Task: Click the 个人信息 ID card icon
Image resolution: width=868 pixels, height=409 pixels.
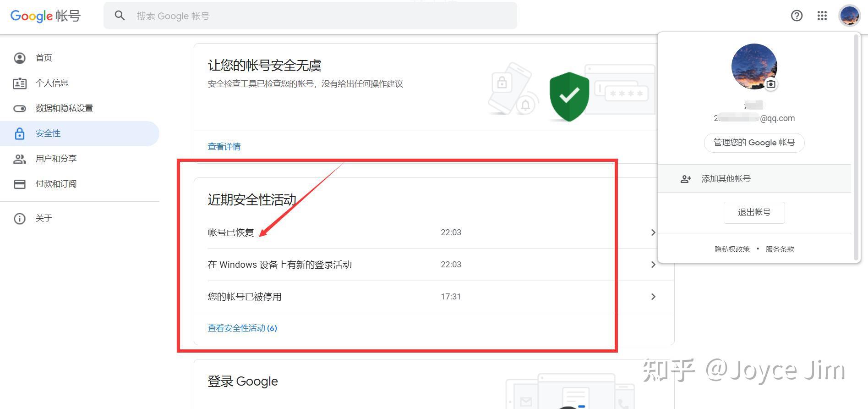Action: tap(20, 83)
